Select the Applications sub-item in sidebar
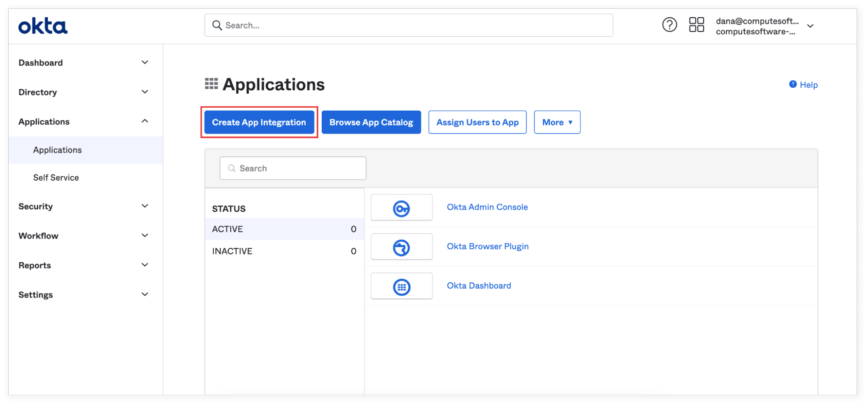Image resolution: width=868 pixels, height=406 pixels. click(x=57, y=150)
